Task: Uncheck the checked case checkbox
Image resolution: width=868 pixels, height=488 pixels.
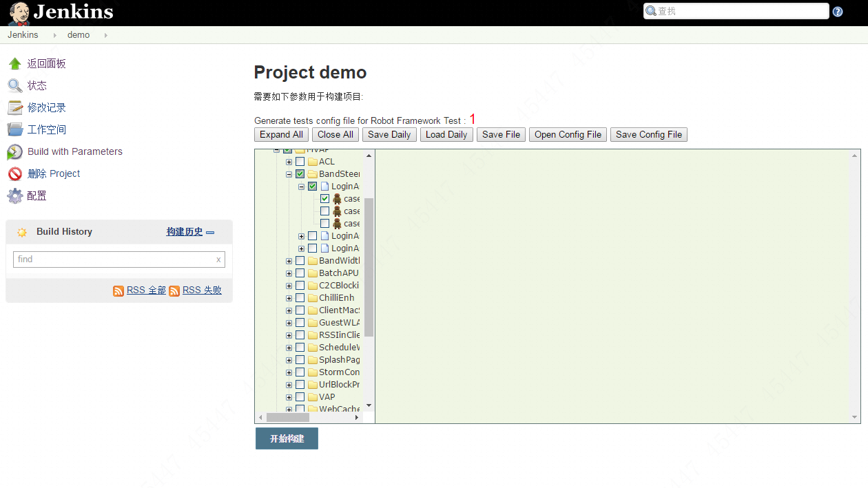Action: tap(324, 199)
